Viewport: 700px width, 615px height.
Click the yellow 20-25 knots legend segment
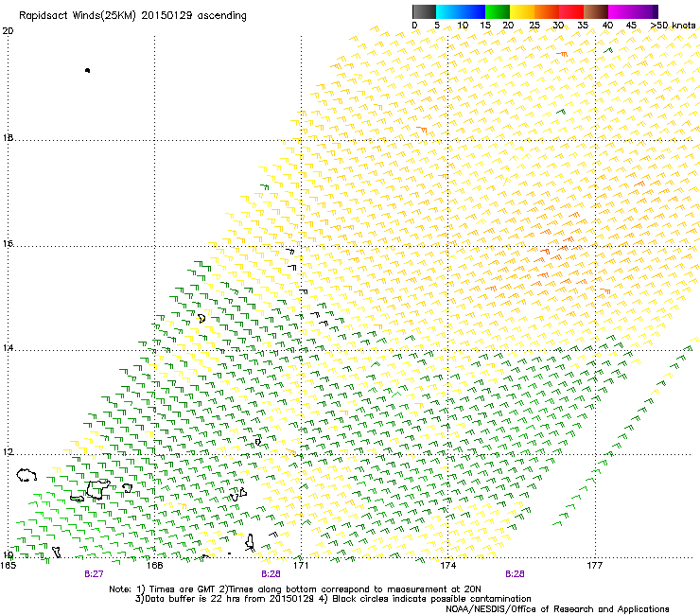(522, 11)
